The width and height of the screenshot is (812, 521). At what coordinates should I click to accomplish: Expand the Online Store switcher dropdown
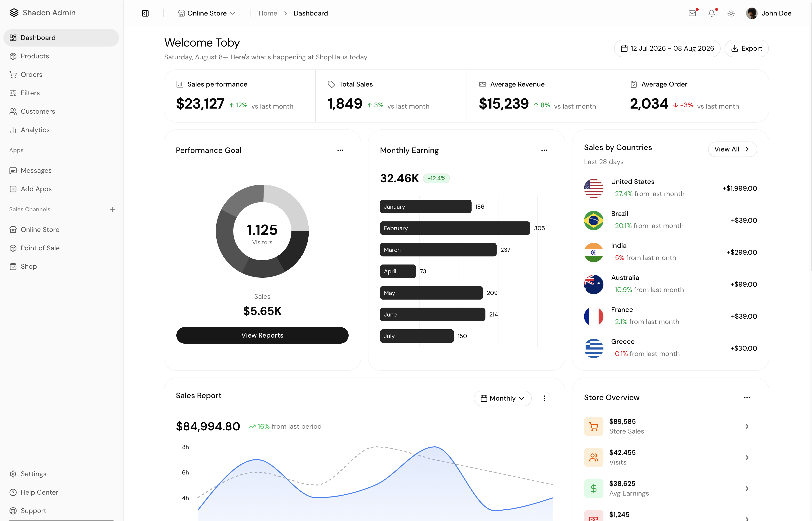pyautogui.click(x=206, y=13)
